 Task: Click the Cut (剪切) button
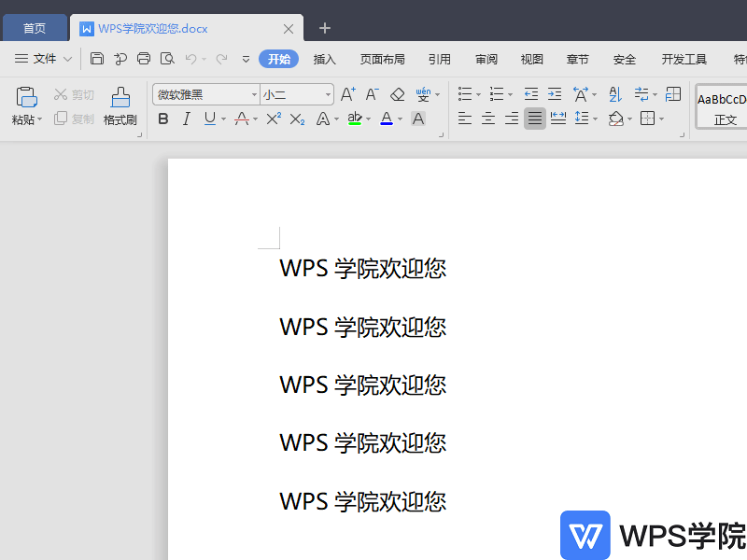pos(74,95)
